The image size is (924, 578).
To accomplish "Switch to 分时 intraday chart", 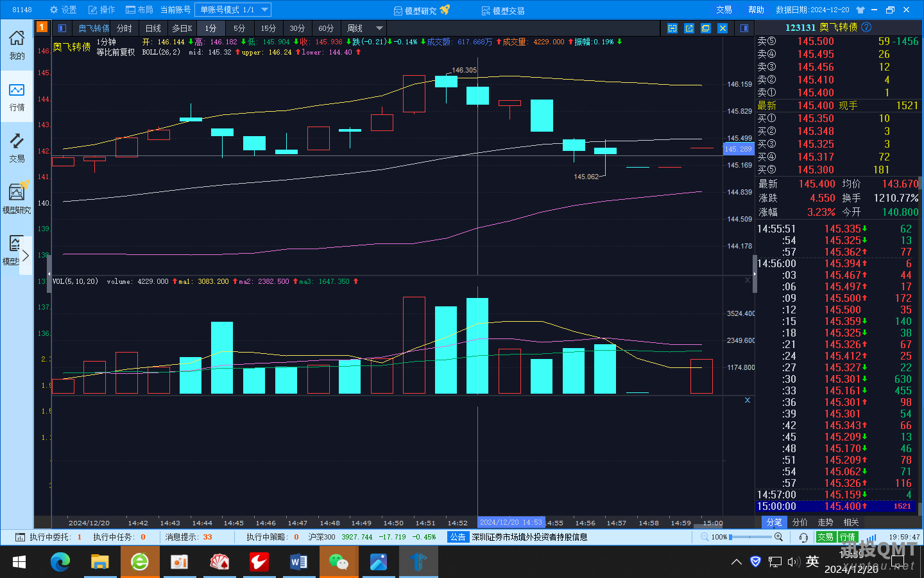I will [x=124, y=28].
